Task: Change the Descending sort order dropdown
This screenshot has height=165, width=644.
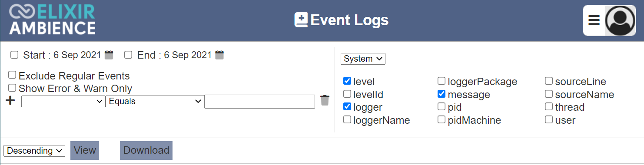Action: coord(34,151)
